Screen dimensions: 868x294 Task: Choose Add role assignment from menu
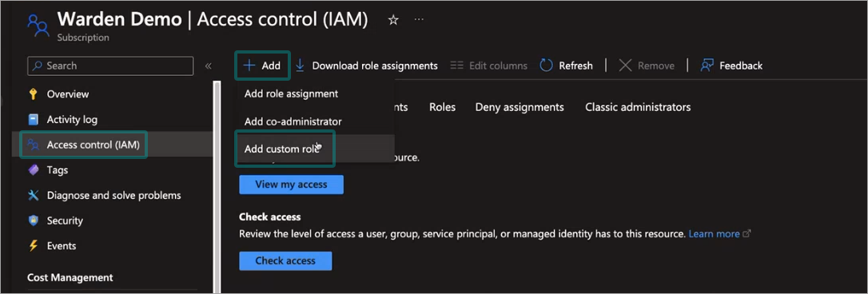click(291, 94)
